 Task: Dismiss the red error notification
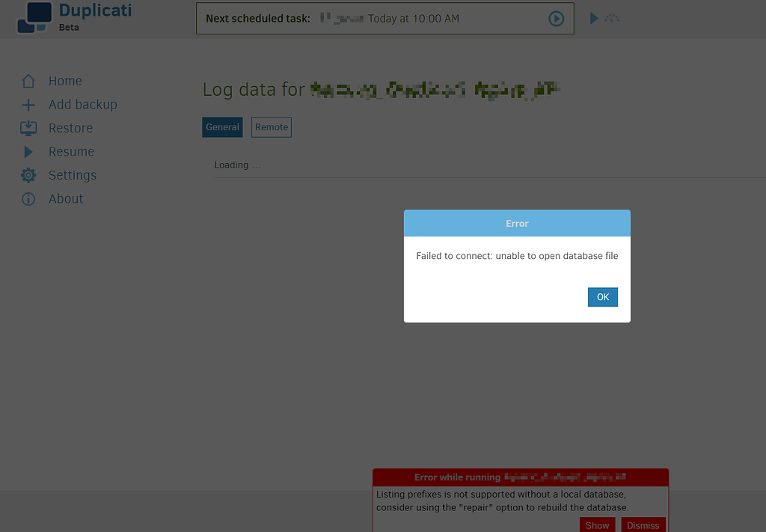[x=643, y=525]
